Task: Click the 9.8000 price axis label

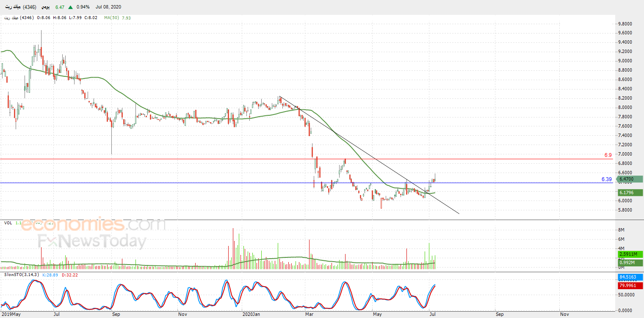Action: (x=626, y=24)
